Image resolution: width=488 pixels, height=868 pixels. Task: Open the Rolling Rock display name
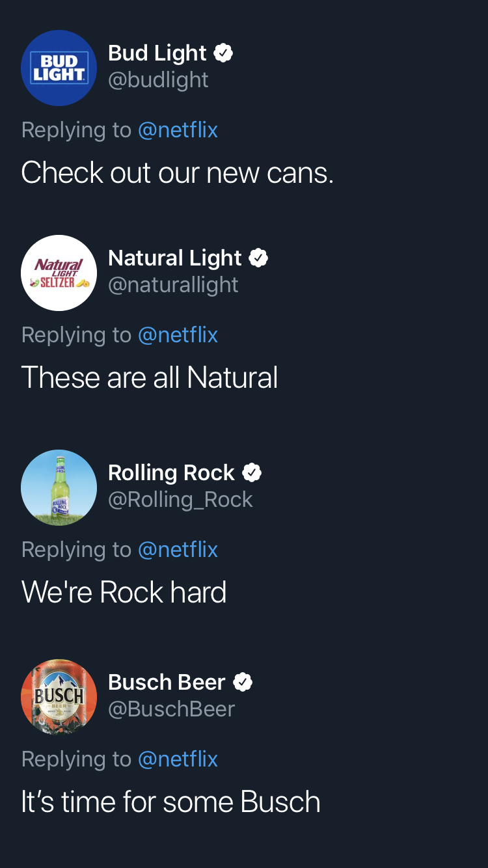point(171,472)
